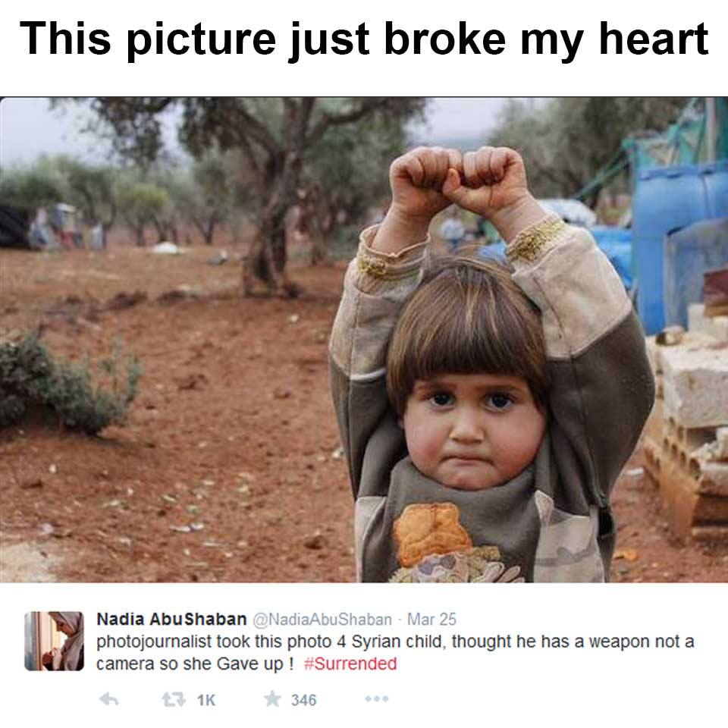
Task: Click the Mar 25 tweet timestamp
Action: pyautogui.click(x=431, y=620)
